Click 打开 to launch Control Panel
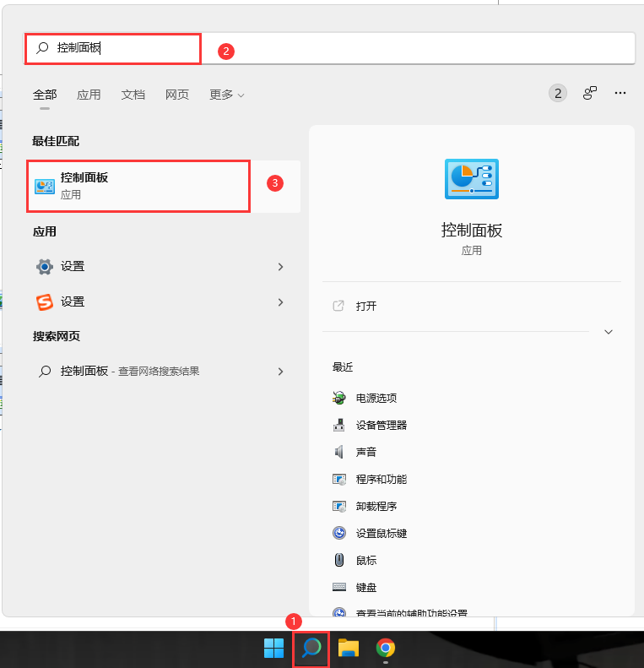 coord(366,306)
